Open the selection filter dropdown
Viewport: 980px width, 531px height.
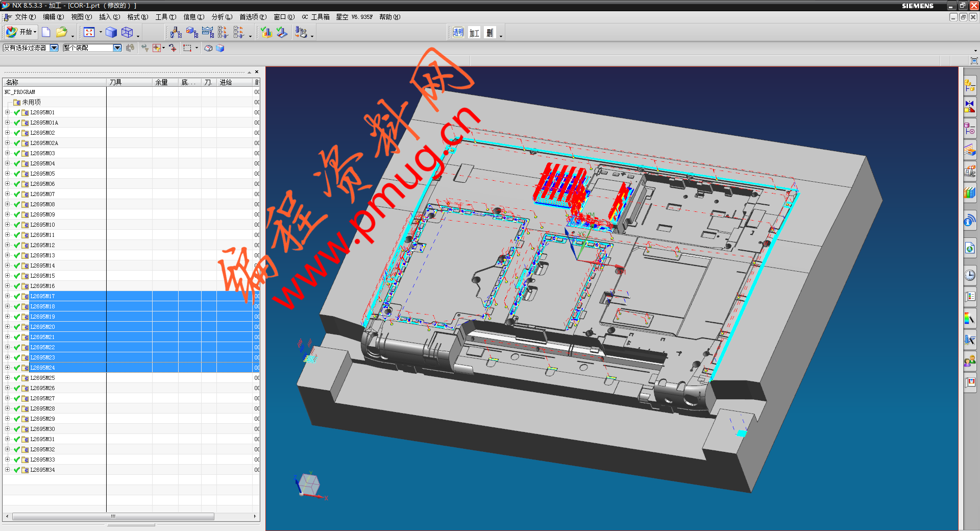click(54, 48)
